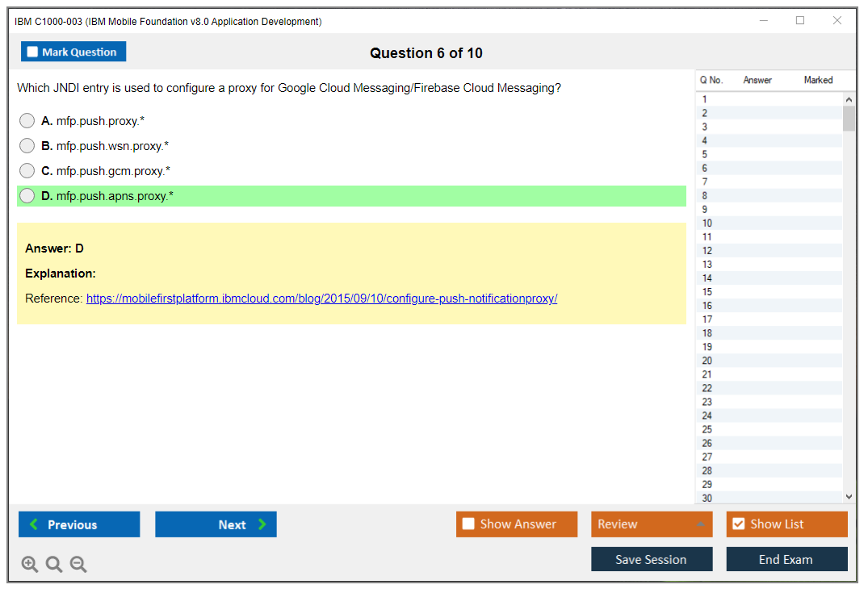
Task: Toggle the Mark Question checkbox
Action: 33,52
